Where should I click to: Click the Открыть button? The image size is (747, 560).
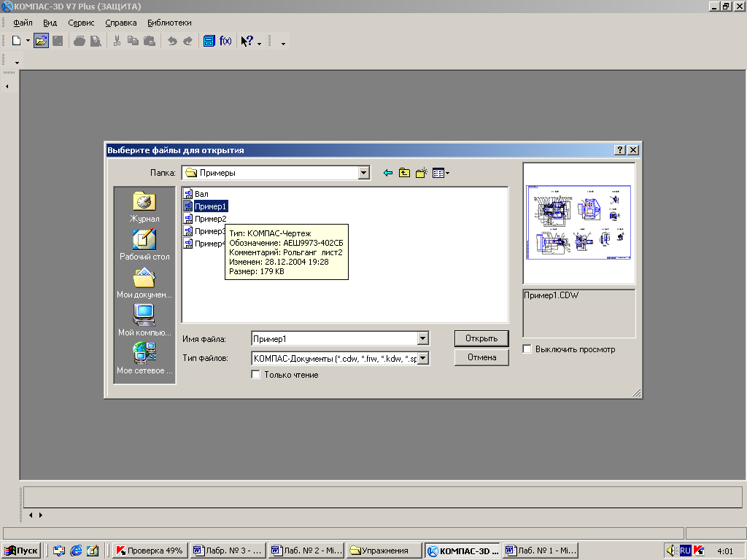click(481, 338)
